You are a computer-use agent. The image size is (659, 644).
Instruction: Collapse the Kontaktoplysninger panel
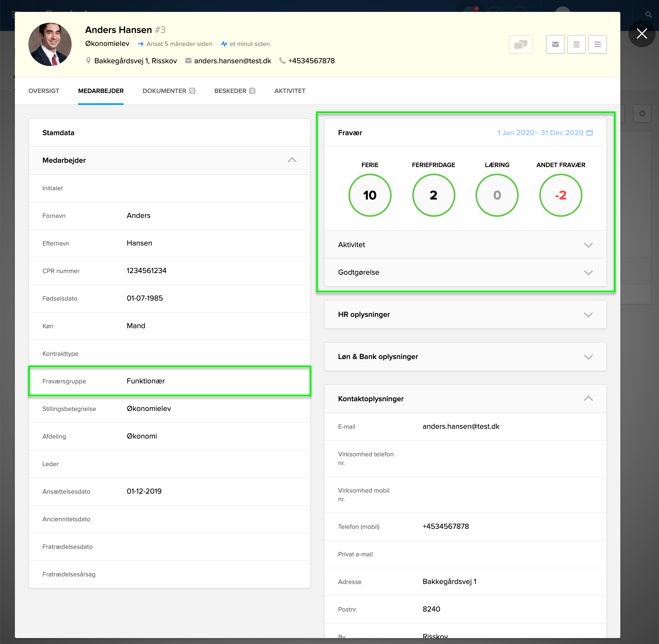(x=588, y=399)
